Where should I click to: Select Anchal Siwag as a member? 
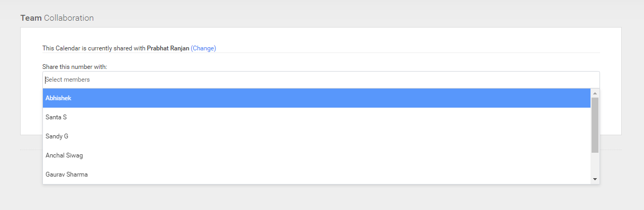click(x=317, y=155)
